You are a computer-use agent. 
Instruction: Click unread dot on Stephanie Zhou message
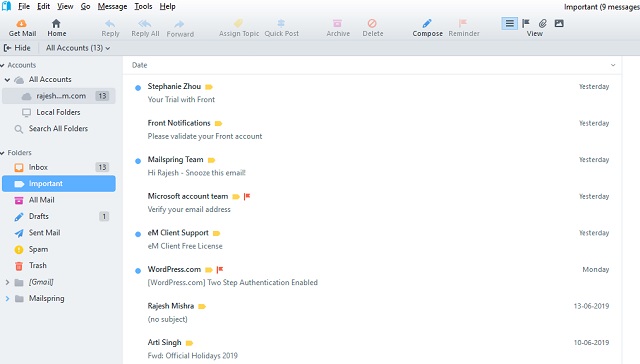tap(138, 88)
